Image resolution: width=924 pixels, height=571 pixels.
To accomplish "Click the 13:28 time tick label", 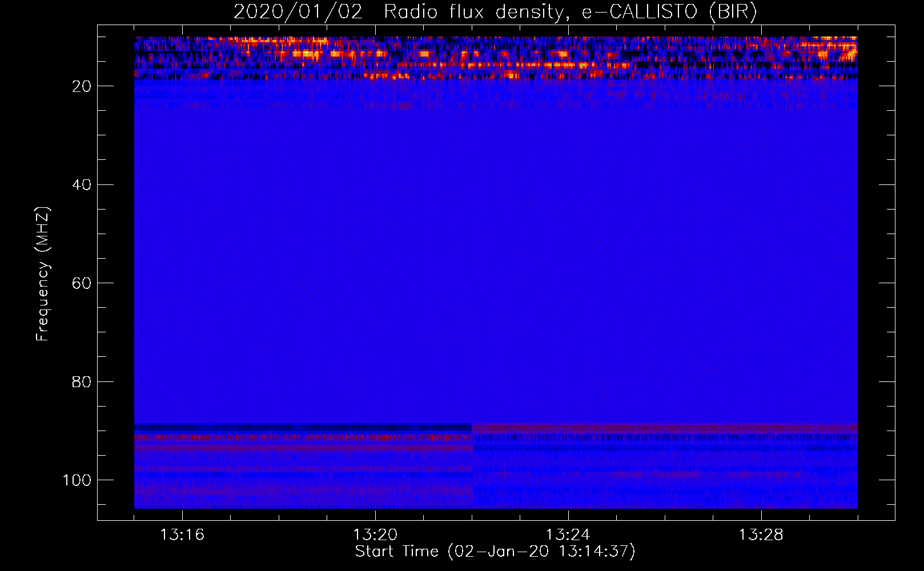I will tap(761, 535).
